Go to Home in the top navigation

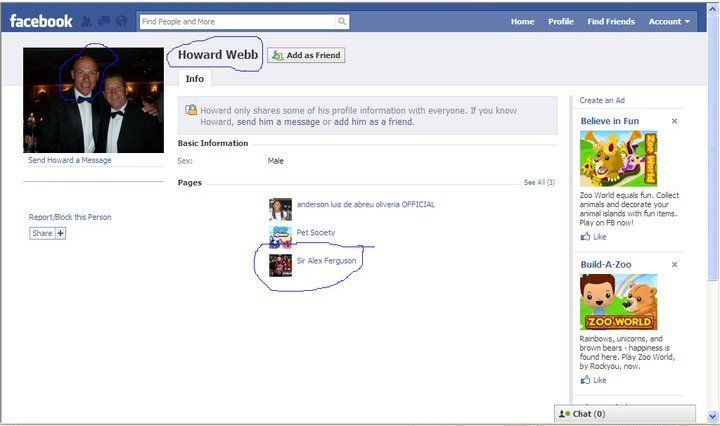(x=522, y=21)
